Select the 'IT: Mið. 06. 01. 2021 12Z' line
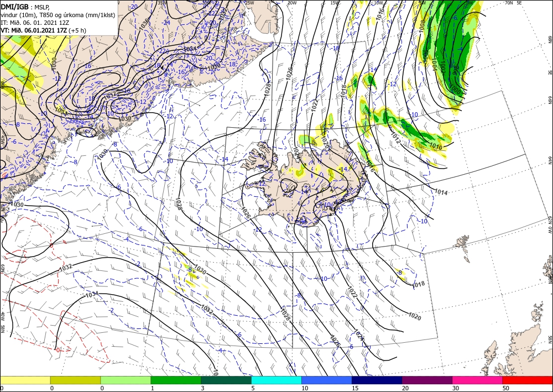The height and width of the screenshot is (392, 553). click(34, 23)
